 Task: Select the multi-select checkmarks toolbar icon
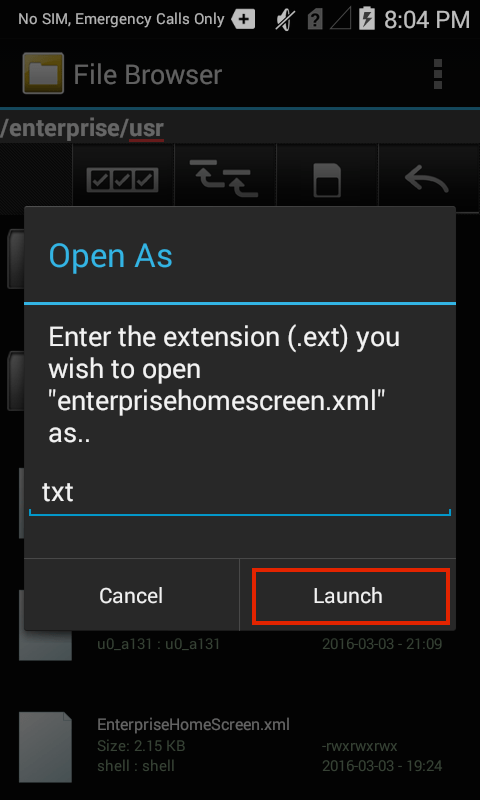pyautogui.click(x=123, y=180)
